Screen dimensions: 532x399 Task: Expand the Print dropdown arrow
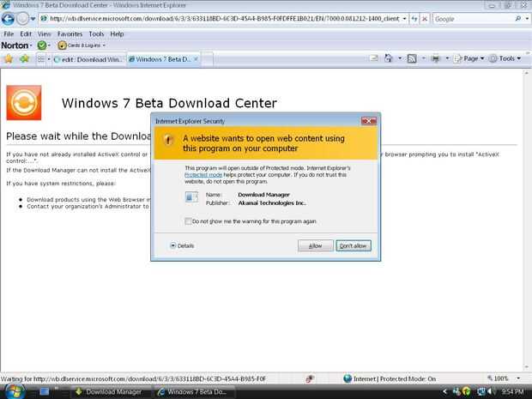447,58
